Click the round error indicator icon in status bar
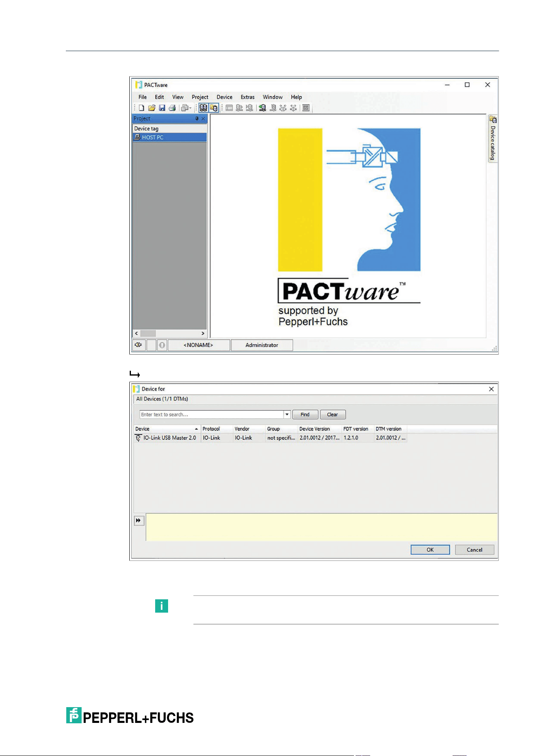535x756 pixels. (x=162, y=345)
